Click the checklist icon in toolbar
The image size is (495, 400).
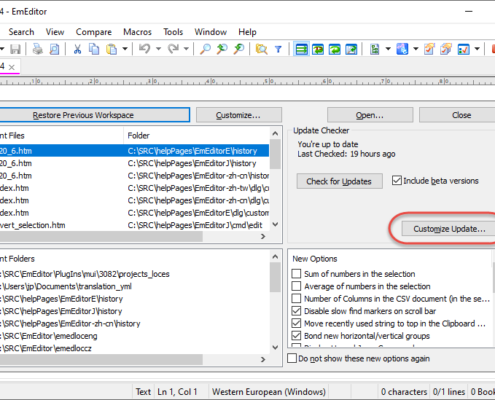(x=464, y=49)
